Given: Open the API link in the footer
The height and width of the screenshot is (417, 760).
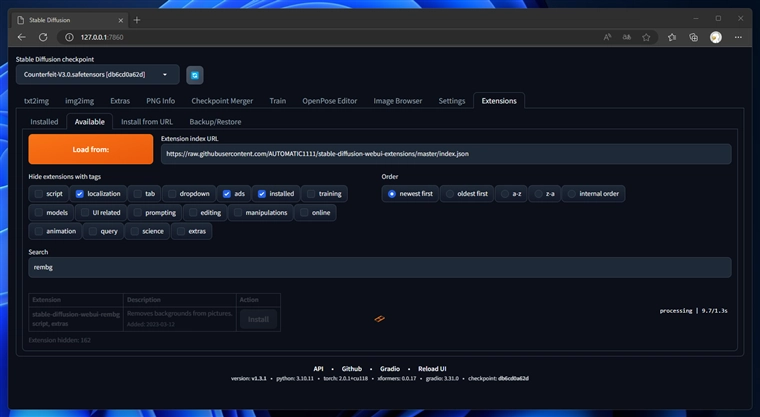Looking at the screenshot, I should click(318, 369).
